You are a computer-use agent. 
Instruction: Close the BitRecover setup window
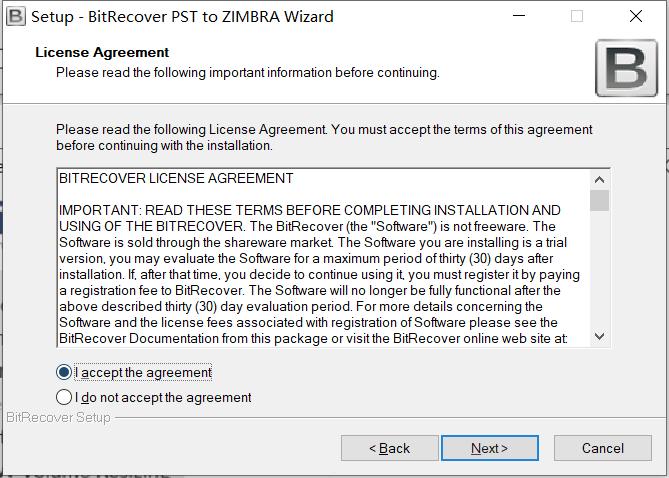(636, 16)
